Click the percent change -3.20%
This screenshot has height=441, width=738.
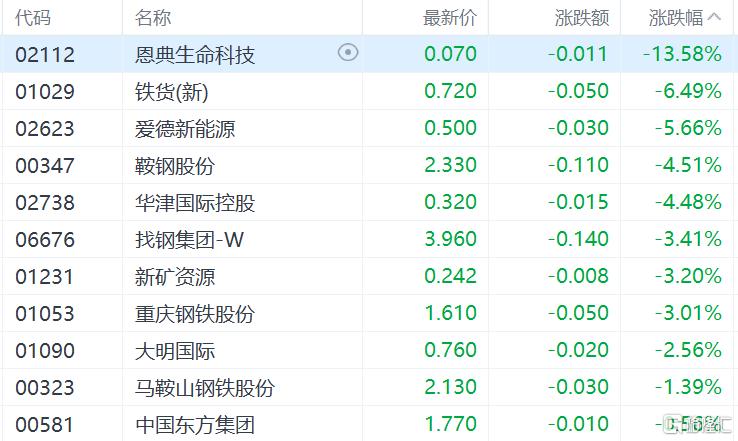pos(689,276)
